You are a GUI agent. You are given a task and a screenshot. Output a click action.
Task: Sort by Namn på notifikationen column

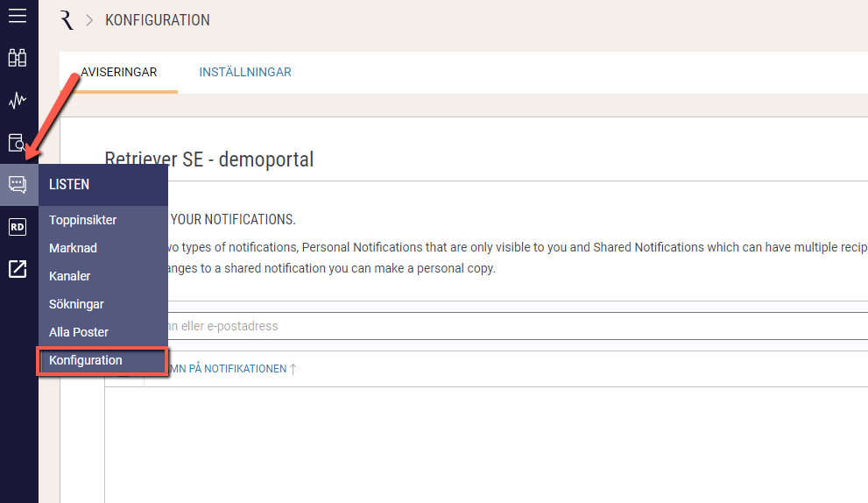[x=232, y=369]
